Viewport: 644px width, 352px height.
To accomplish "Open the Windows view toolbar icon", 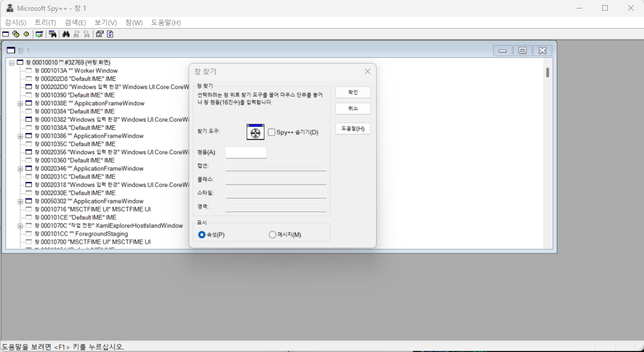I will 6,34.
